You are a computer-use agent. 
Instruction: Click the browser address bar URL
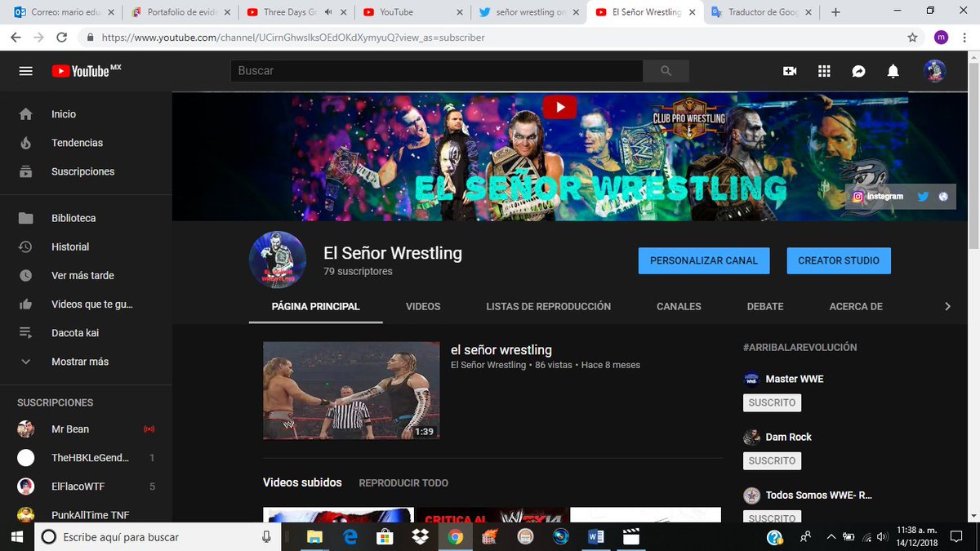point(490,38)
